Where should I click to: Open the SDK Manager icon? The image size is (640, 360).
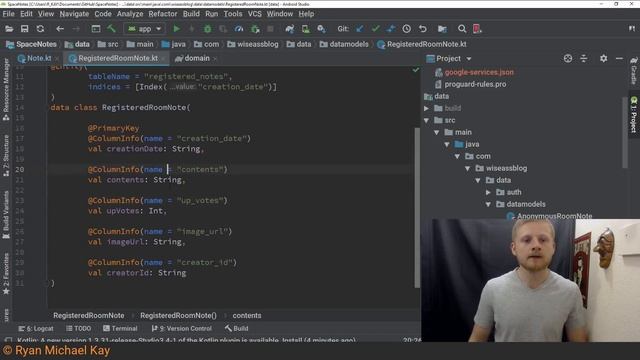click(321, 29)
